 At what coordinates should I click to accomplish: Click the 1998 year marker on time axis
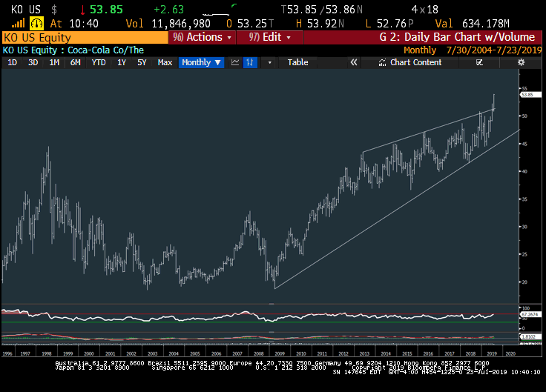pos(46,353)
